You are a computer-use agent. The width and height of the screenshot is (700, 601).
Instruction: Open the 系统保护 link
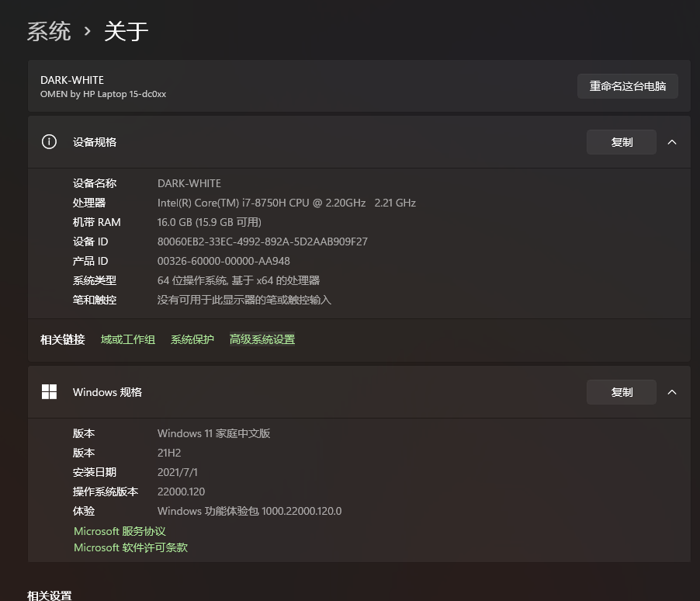click(x=192, y=339)
